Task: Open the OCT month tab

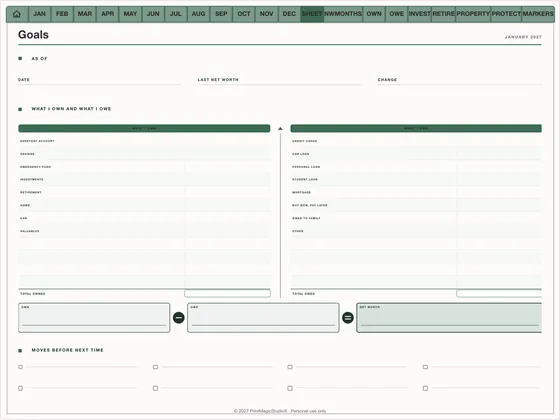Action: pyautogui.click(x=244, y=14)
